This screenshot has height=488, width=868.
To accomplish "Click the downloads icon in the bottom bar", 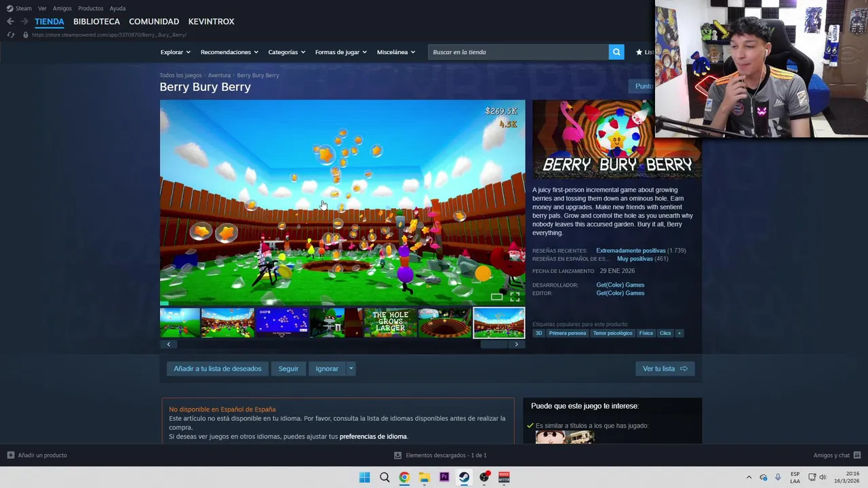I will pos(398,455).
